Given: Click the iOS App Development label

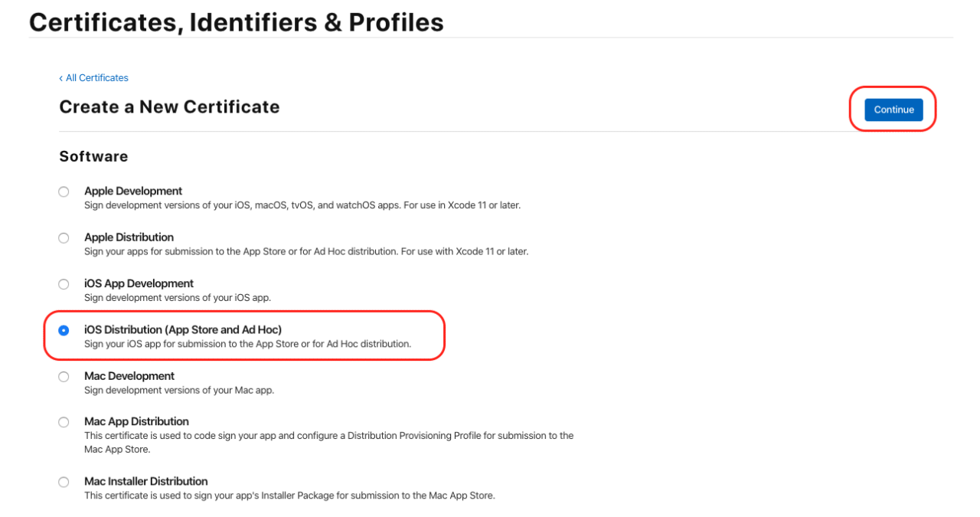Looking at the screenshot, I should coord(139,283).
